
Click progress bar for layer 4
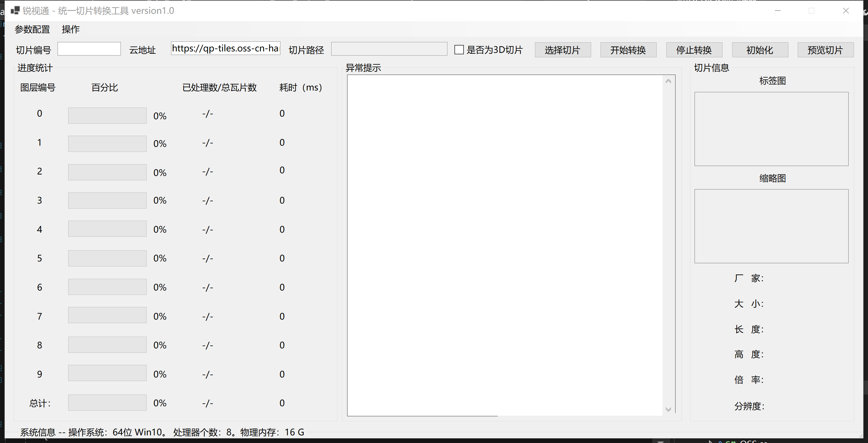pyautogui.click(x=107, y=229)
